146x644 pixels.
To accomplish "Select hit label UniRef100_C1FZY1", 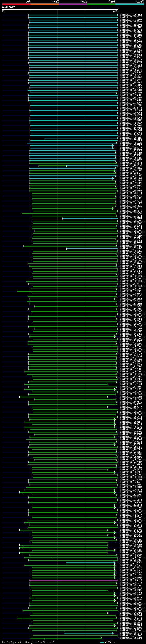I will pyautogui.click(x=131, y=575).
